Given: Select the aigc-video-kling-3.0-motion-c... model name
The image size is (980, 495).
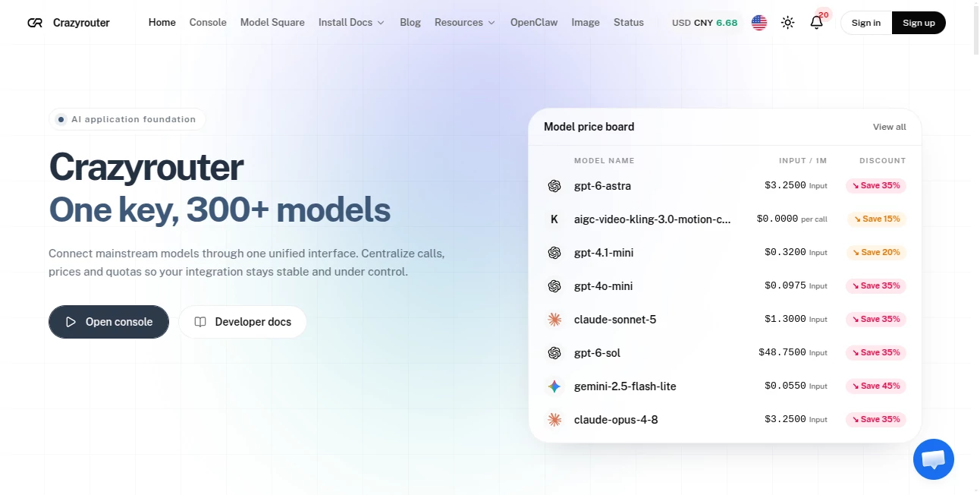Looking at the screenshot, I should point(652,219).
